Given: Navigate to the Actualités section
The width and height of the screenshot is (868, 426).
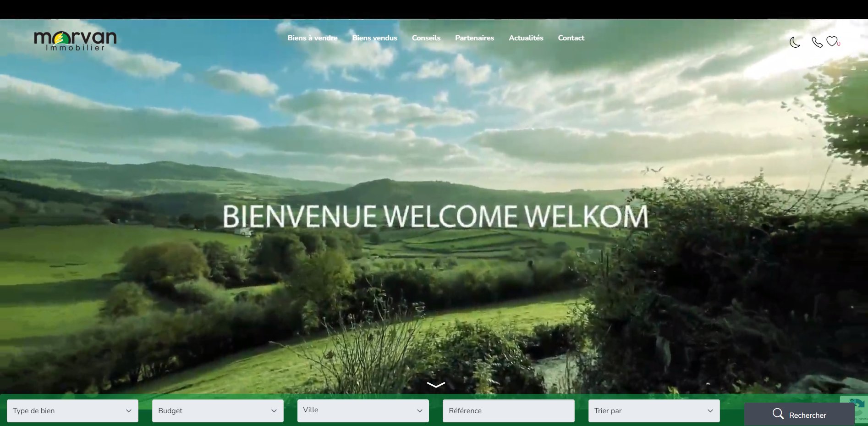Looking at the screenshot, I should pos(526,38).
